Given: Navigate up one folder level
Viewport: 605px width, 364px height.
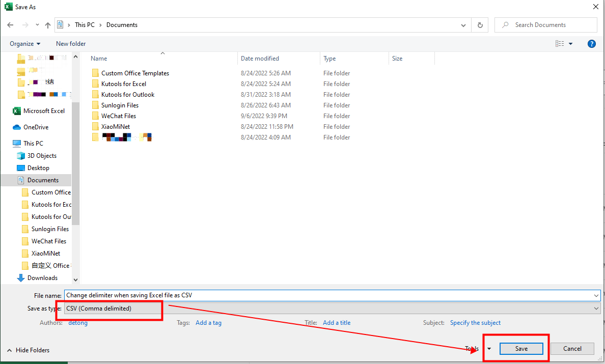Looking at the screenshot, I should tap(48, 24).
